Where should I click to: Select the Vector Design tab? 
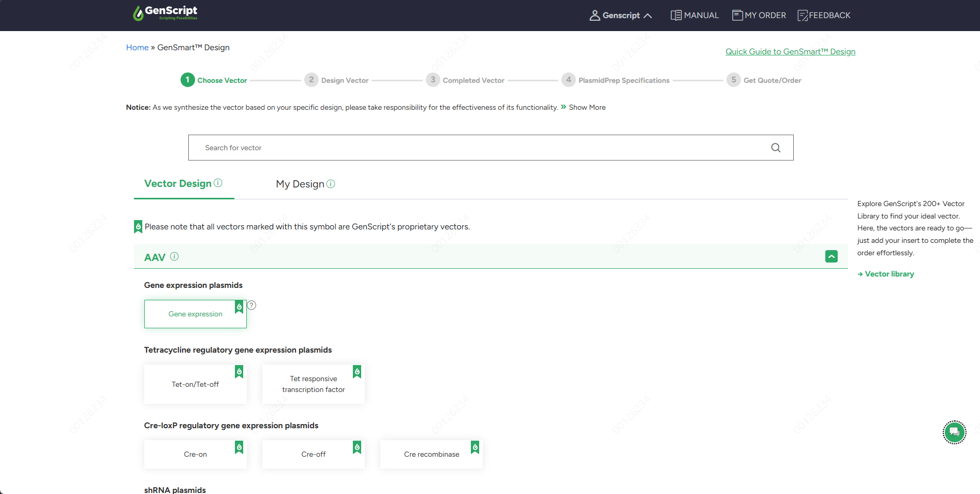(177, 183)
